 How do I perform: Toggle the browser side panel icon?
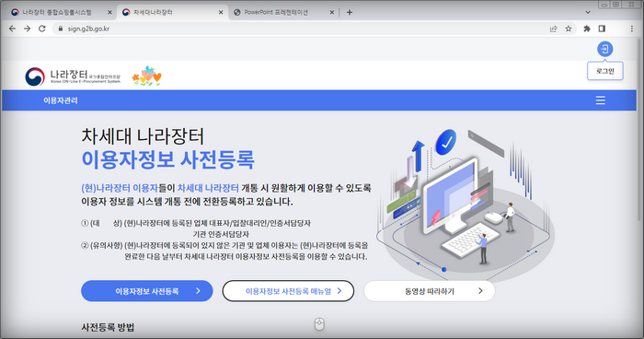602,29
